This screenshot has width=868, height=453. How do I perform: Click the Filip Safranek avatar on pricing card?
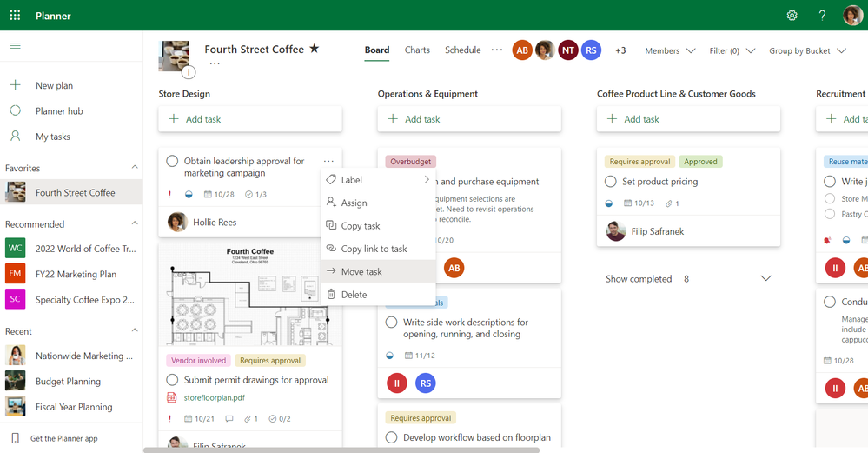pyautogui.click(x=615, y=231)
